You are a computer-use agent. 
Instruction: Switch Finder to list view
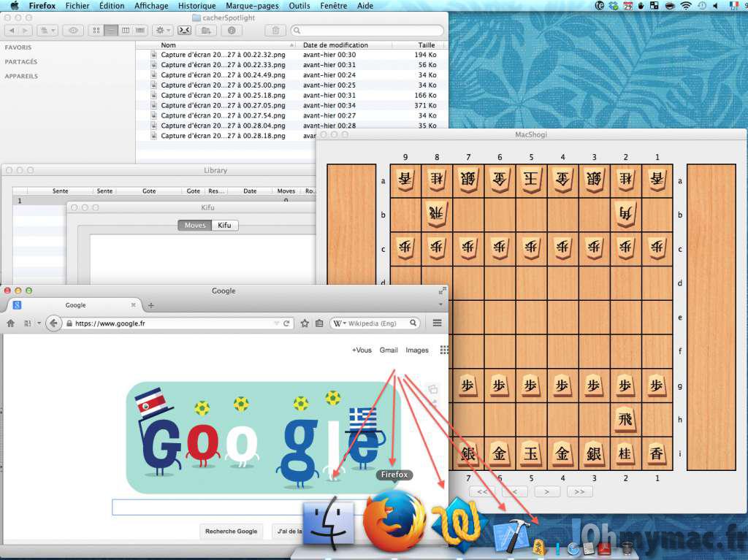click(111, 31)
